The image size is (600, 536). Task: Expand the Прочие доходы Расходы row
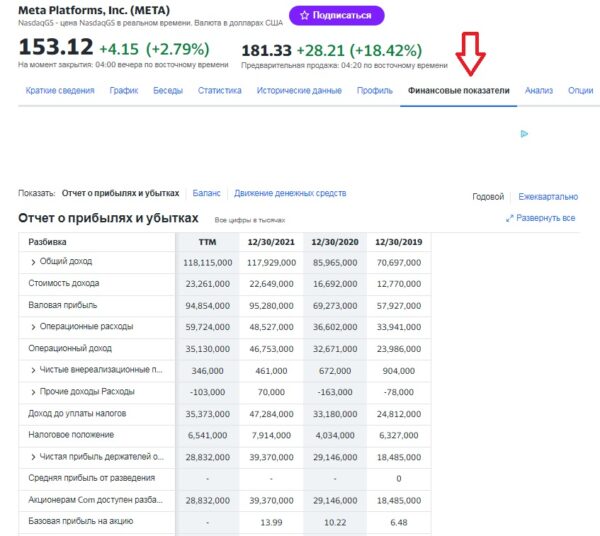click(33, 392)
